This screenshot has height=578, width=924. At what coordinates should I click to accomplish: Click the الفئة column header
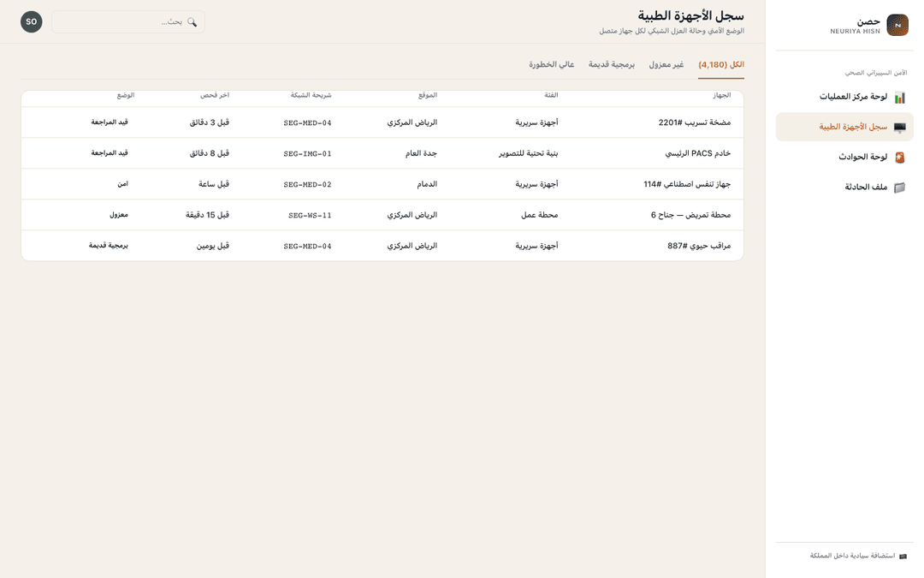tap(551, 95)
